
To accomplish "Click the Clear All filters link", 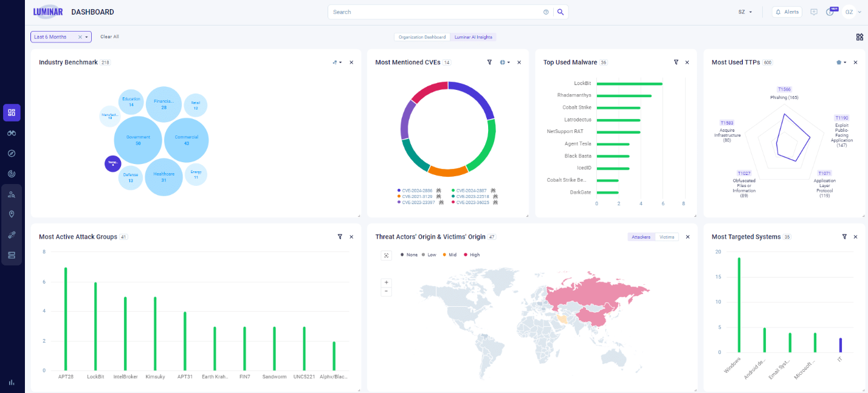I will (x=109, y=37).
